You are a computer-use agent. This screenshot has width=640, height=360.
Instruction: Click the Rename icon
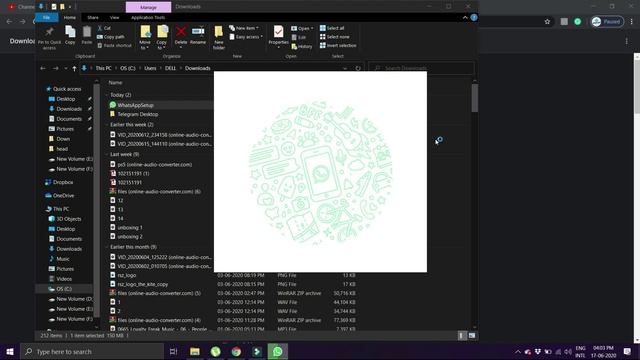pyautogui.click(x=198, y=32)
